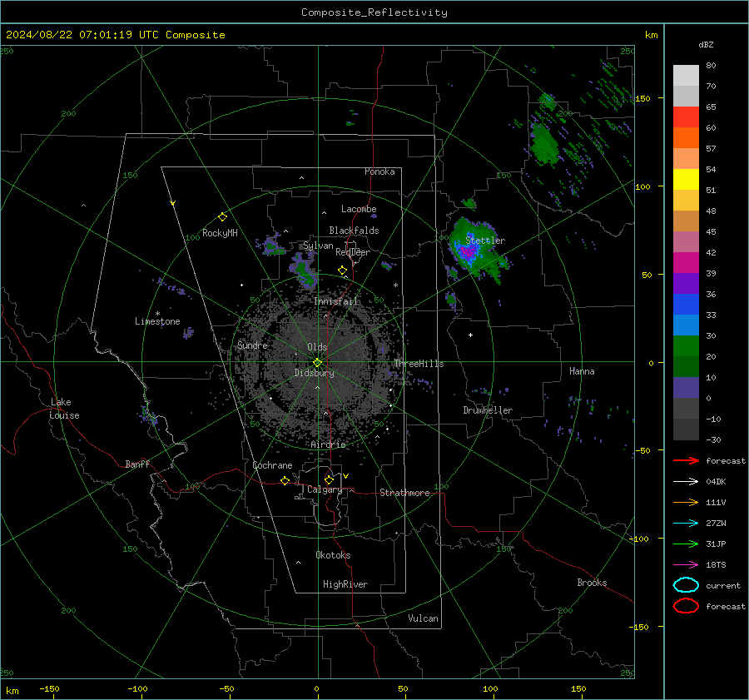This screenshot has width=749, height=700.
Task: Click the Sylvan label
Action: [318, 246]
